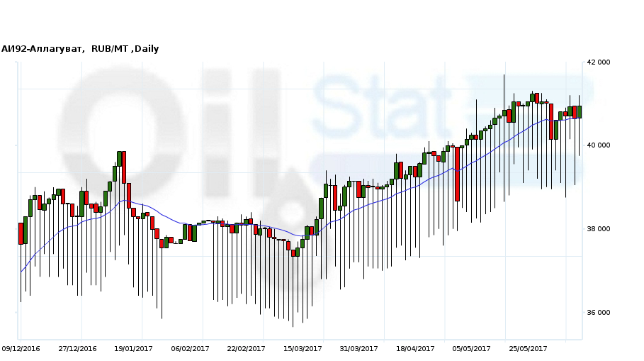
Task: Select the 15/03/2017 date label
Action: (303, 348)
